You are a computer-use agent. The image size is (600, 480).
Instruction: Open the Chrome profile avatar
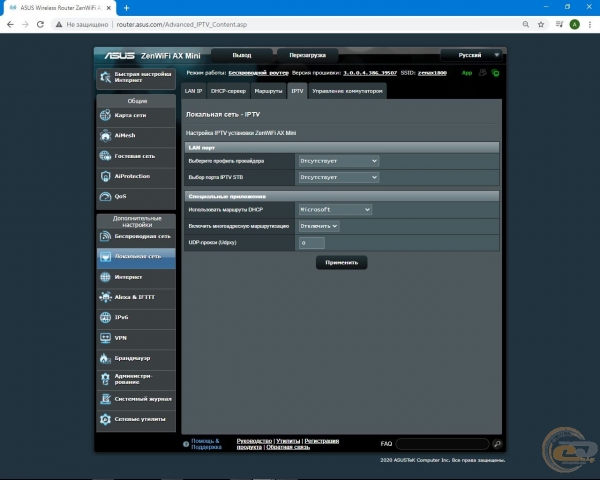574,24
